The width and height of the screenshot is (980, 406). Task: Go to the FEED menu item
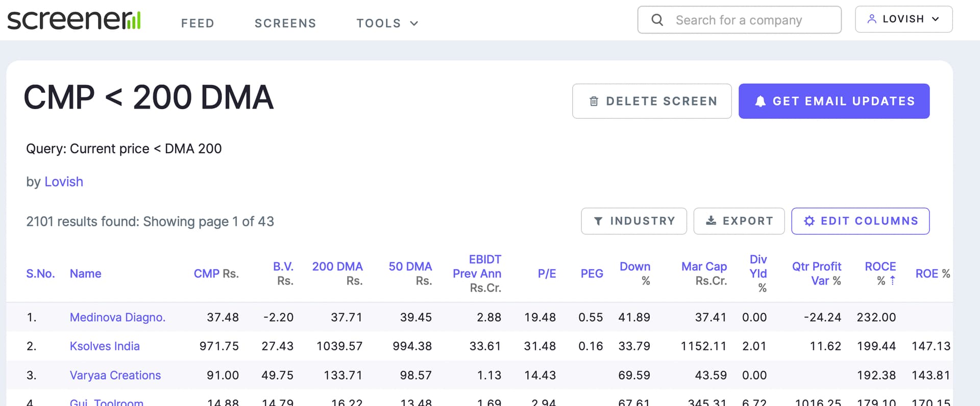click(x=198, y=23)
